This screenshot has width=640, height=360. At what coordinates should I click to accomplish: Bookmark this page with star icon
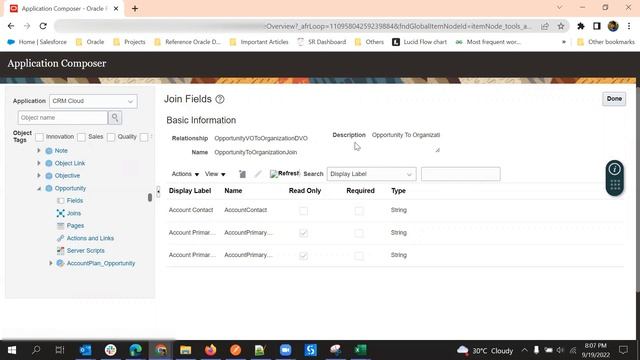pyautogui.click(x=561, y=26)
